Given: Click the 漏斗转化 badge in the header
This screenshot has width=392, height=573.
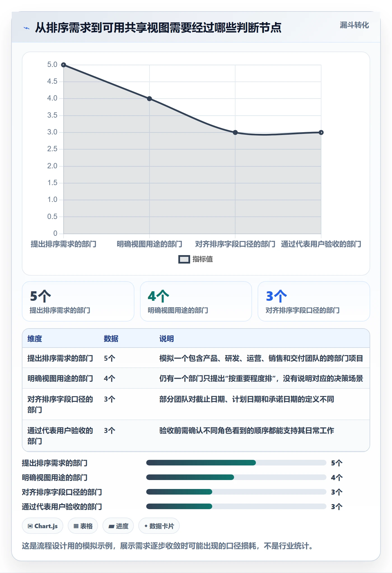Looking at the screenshot, I should (354, 25).
